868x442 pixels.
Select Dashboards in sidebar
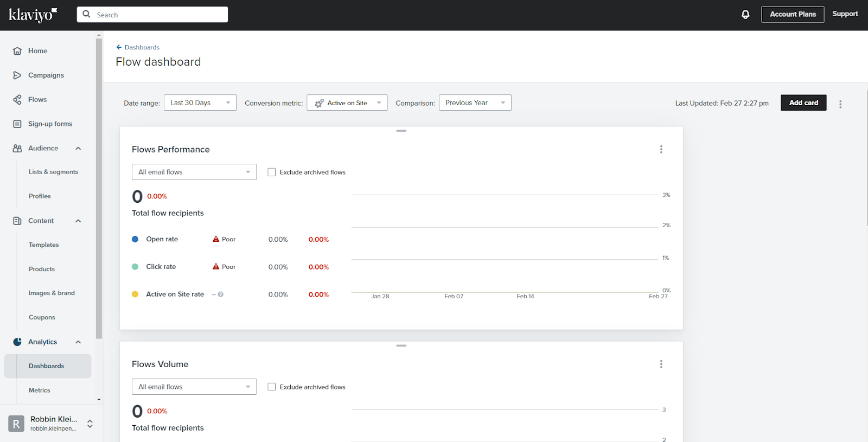coord(48,366)
